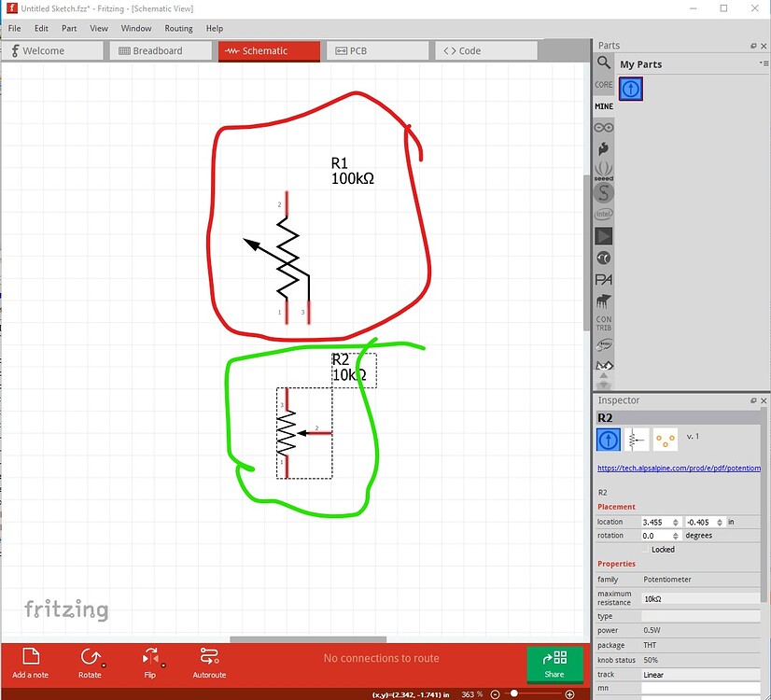
Task: Open the track dropdown set to Linear
Action: pos(701,674)
